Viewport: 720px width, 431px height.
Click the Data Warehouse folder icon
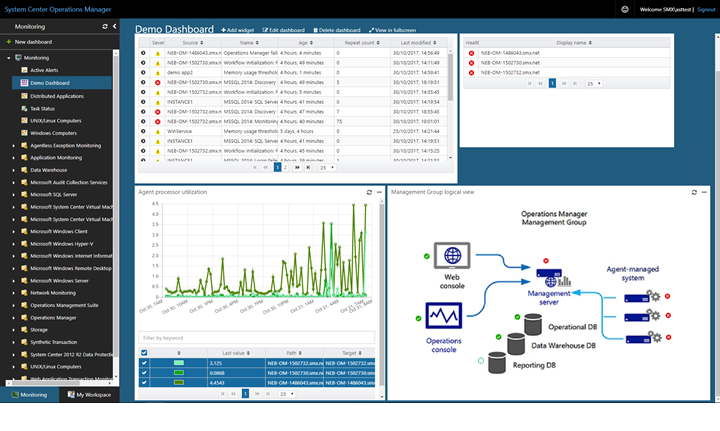click(x=24, y=170)
